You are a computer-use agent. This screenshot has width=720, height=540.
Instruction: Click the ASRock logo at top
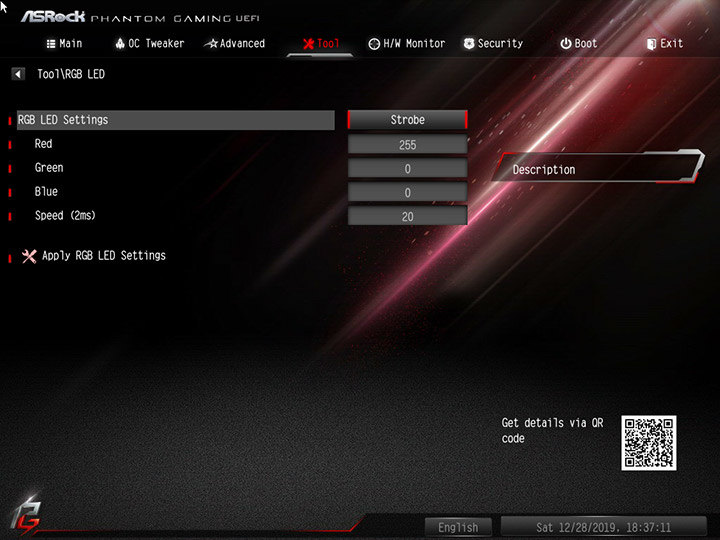coord(53,17)
